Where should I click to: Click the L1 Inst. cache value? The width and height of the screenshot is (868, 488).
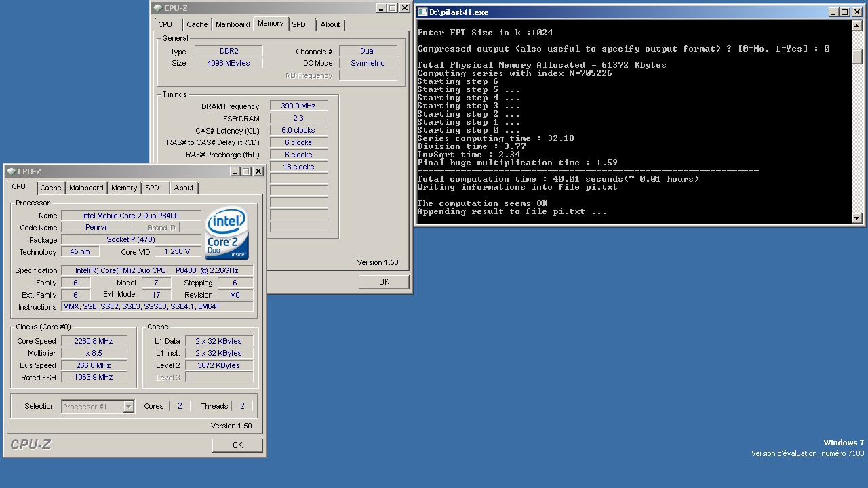coord(219,353)
